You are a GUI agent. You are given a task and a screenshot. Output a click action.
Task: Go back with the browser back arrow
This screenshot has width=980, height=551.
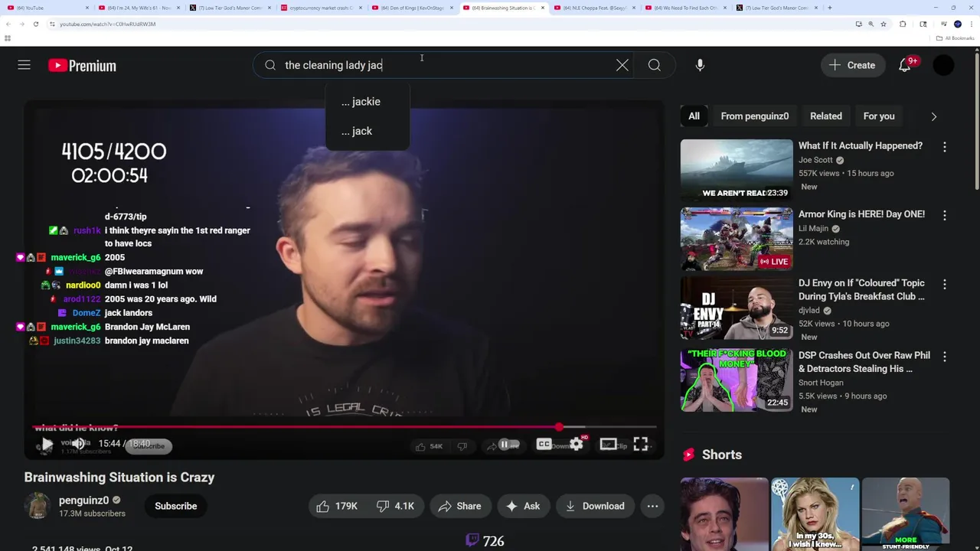click(8, 24)
